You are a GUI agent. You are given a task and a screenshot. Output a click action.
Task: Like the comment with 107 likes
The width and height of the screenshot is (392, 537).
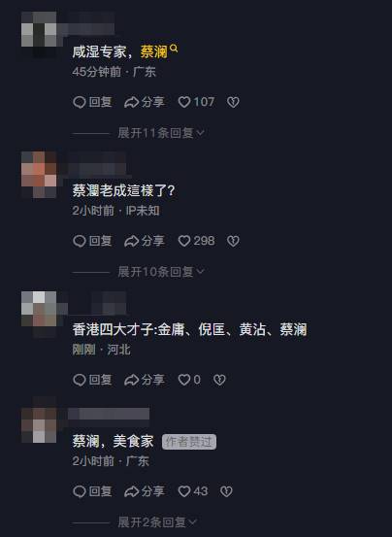[x=196, y=102]
